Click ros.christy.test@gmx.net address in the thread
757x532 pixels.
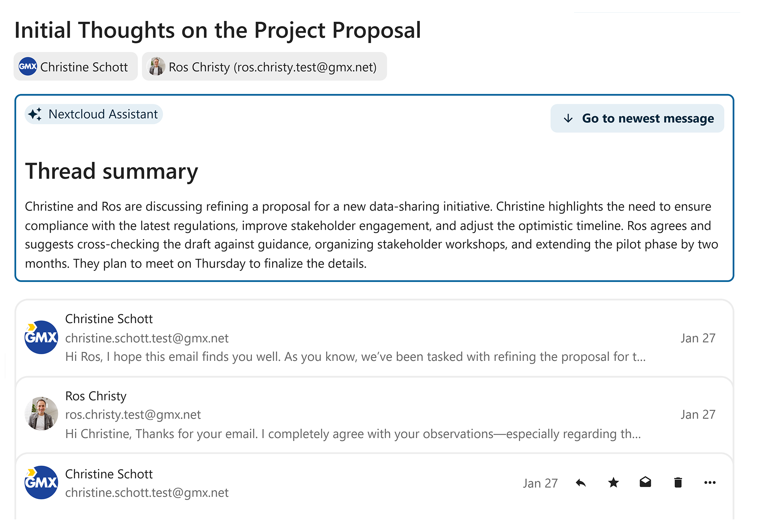click(x=133, y=415)
